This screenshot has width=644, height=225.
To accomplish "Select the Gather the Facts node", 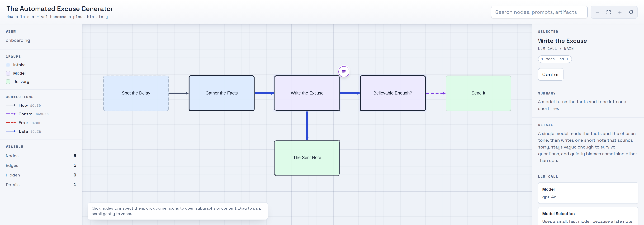I will coord(222,93).
